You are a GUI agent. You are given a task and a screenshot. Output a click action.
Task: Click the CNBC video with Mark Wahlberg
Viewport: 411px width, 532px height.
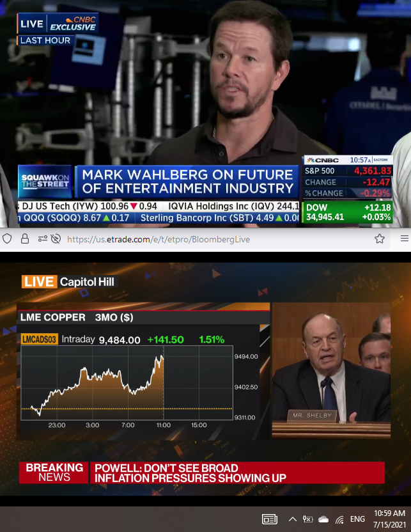[x=206, y=114]
